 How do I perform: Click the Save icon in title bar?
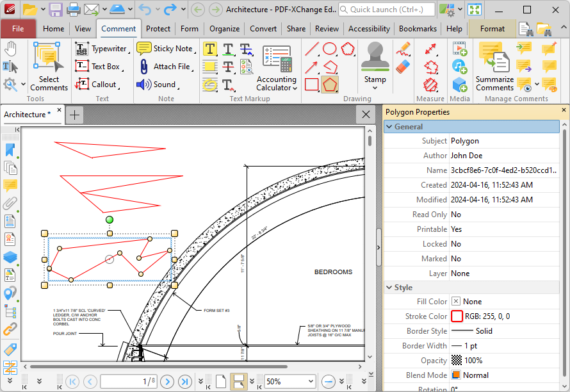[x=56, y=10]
